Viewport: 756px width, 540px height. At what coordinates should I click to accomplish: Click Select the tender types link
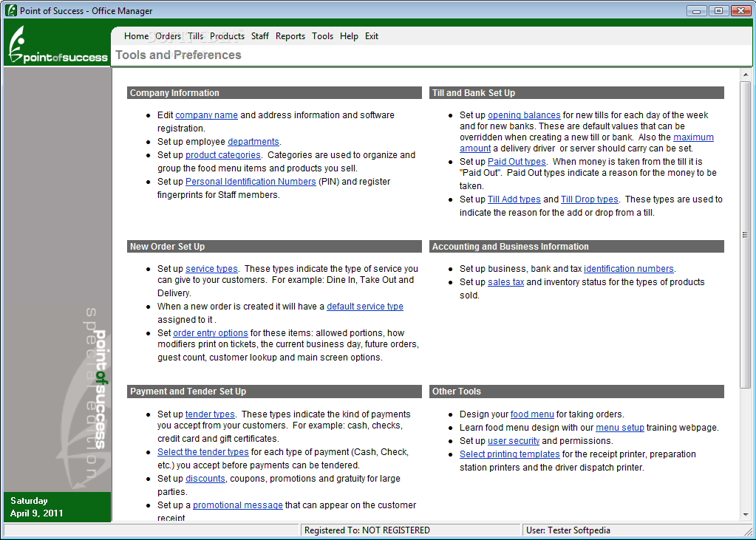203,452
